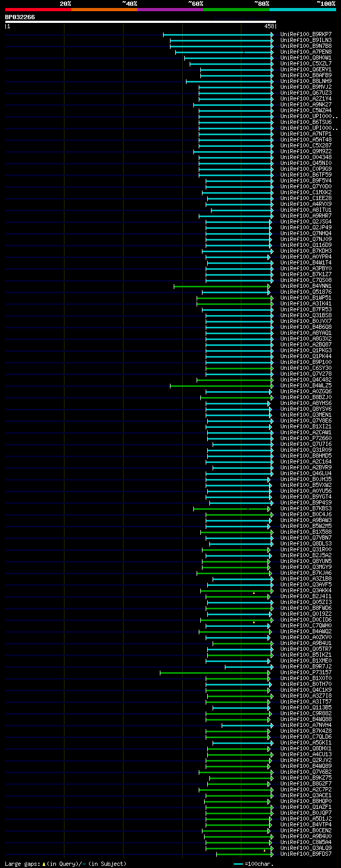Click the red 20% identity legend segment
Viewport: 341px width, 868px height.
pos(38,10)
